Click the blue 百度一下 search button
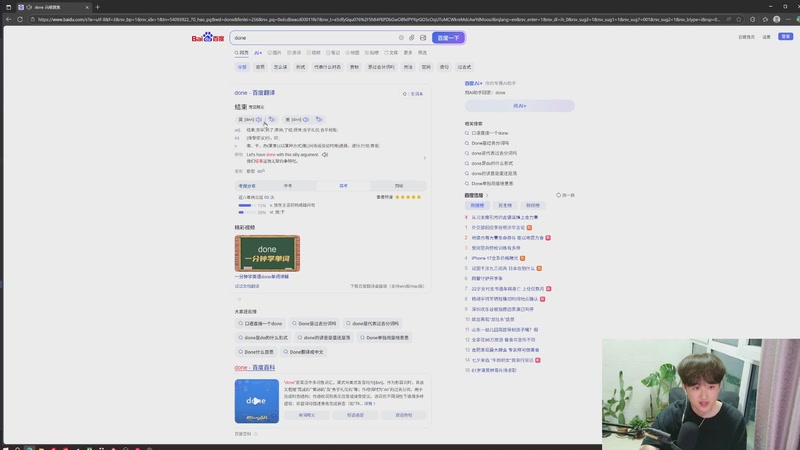This screenshot has width=800, height=450. coord(448,38)
